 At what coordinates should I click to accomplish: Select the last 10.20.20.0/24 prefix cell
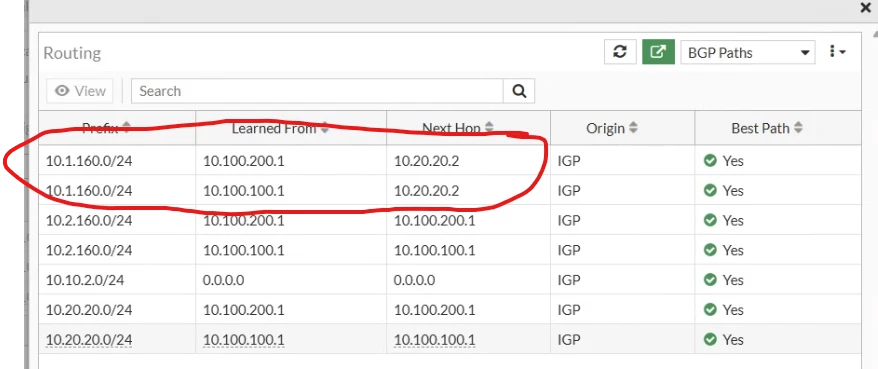pos(117,339)
